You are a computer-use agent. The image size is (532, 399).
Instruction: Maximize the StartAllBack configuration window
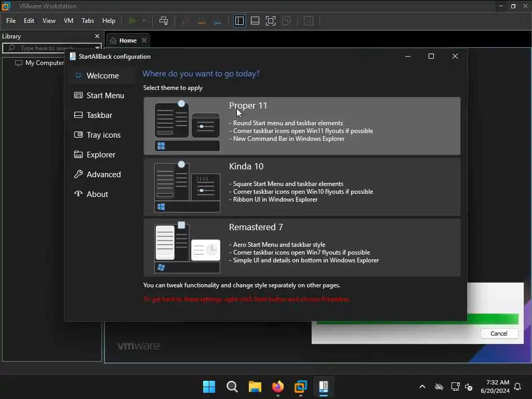point(431,56)
